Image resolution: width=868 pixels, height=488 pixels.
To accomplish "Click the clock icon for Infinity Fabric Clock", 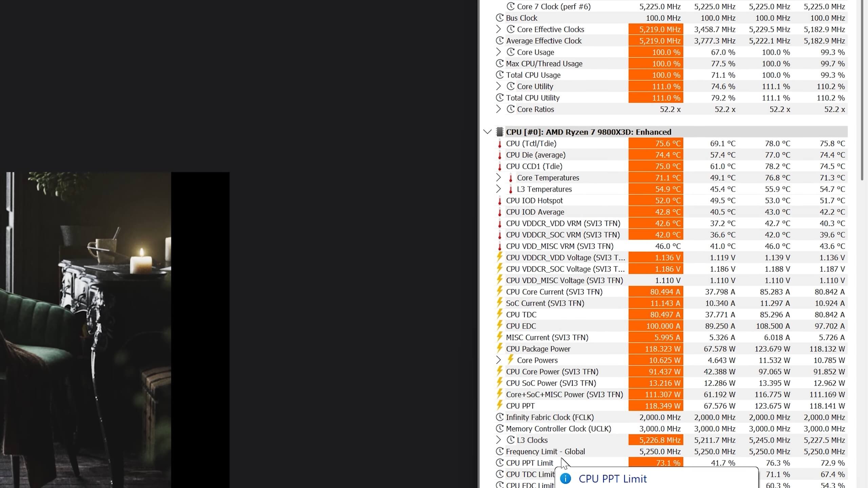I will (x=499, y=417).
